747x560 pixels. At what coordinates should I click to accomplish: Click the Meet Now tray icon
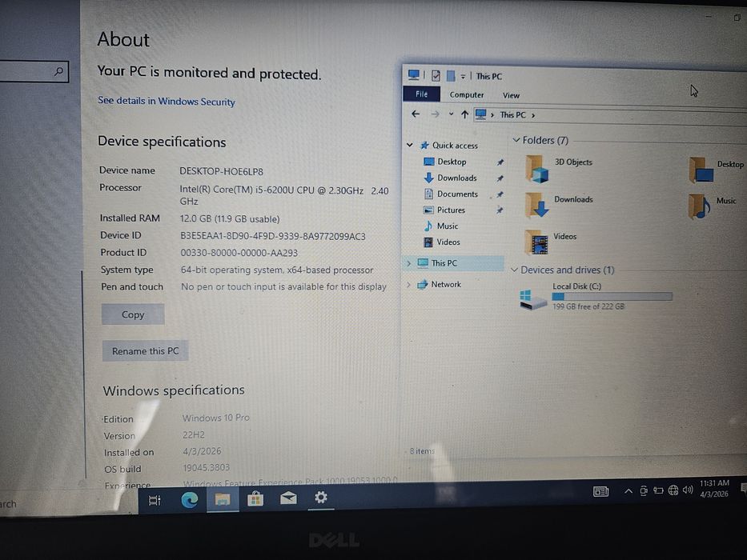pyautogui.click(x=644, y=490)
